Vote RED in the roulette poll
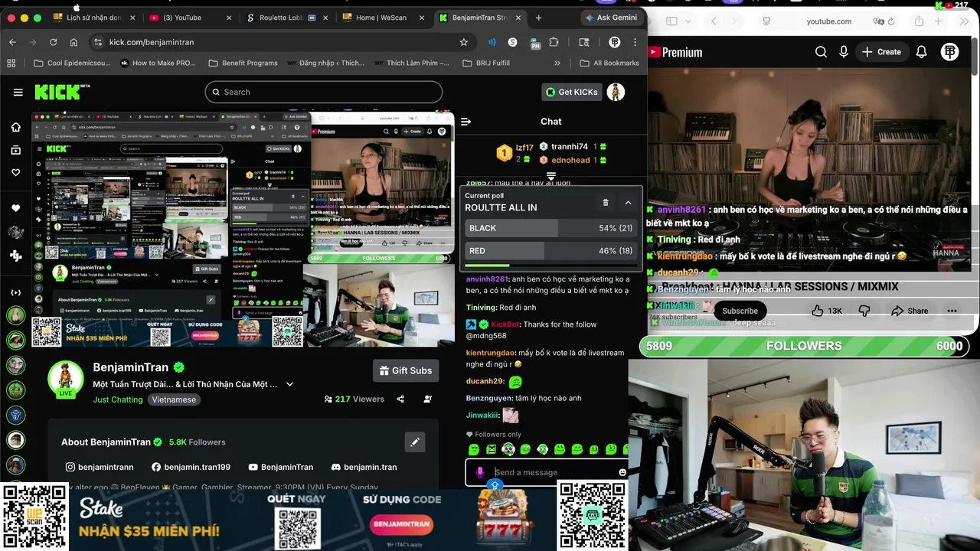 550,250
